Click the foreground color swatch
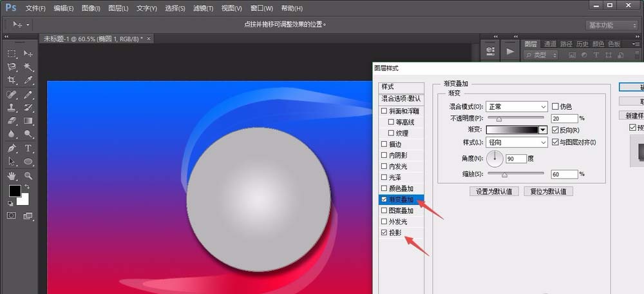 pos(14,191)
